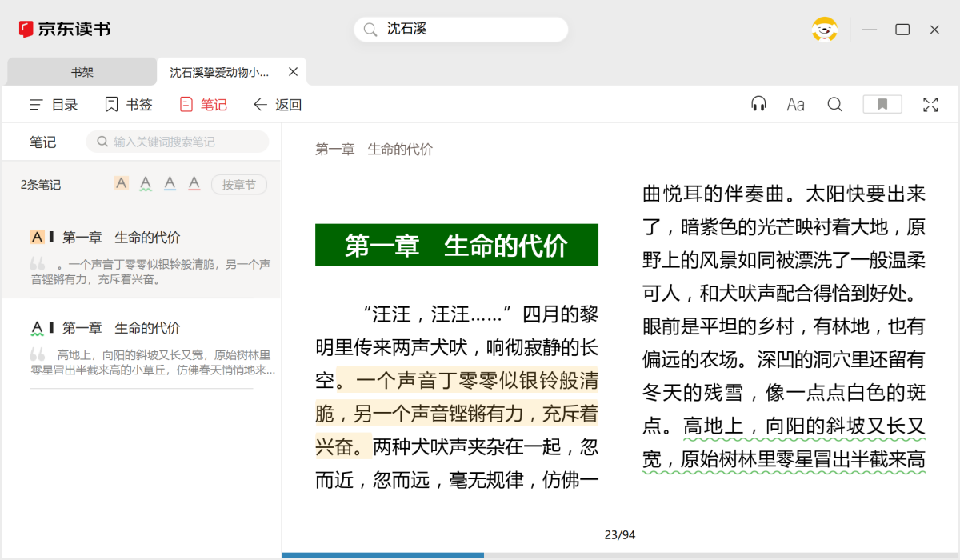Click the 返回 back arrow
The image size is (960, 560).
click(277, 105)
